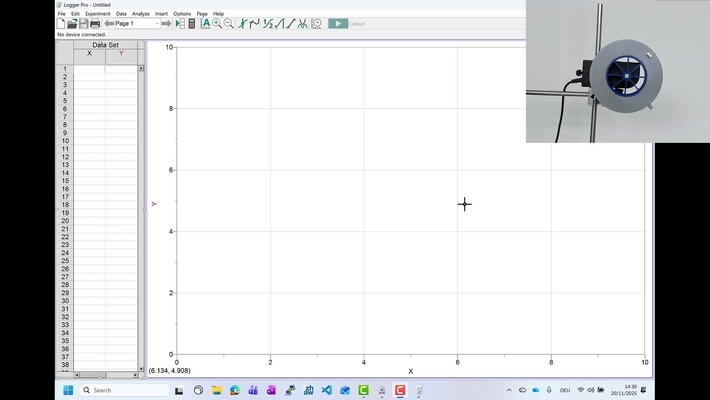Open the Edit menu
This screenshot has height=400, width=710.
click(75, 14)
